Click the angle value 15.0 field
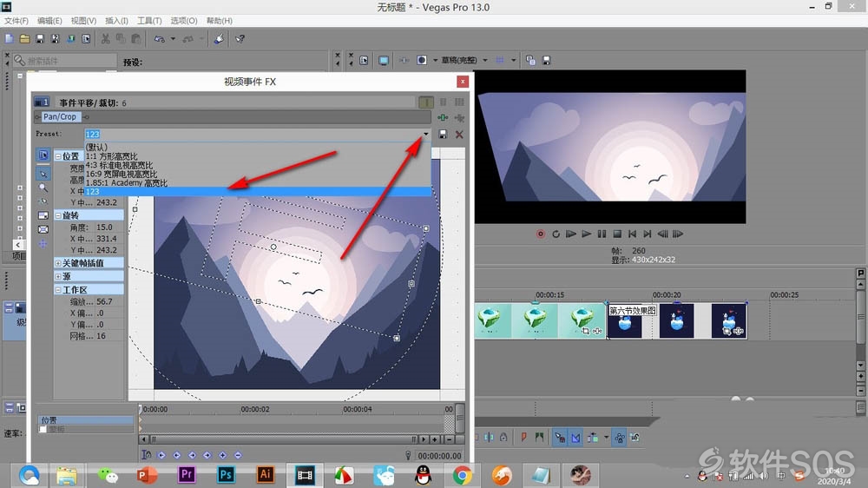Image resolution: width=868 pixels, height=488 pixels. (108, 228)
